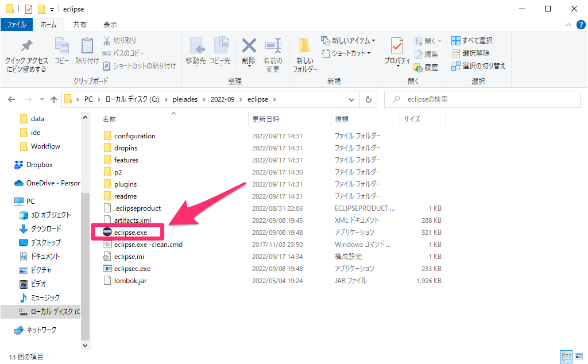Navigate to pleiades in address bar
Screen dimensions: 588x364
click(x=185, y=99)
